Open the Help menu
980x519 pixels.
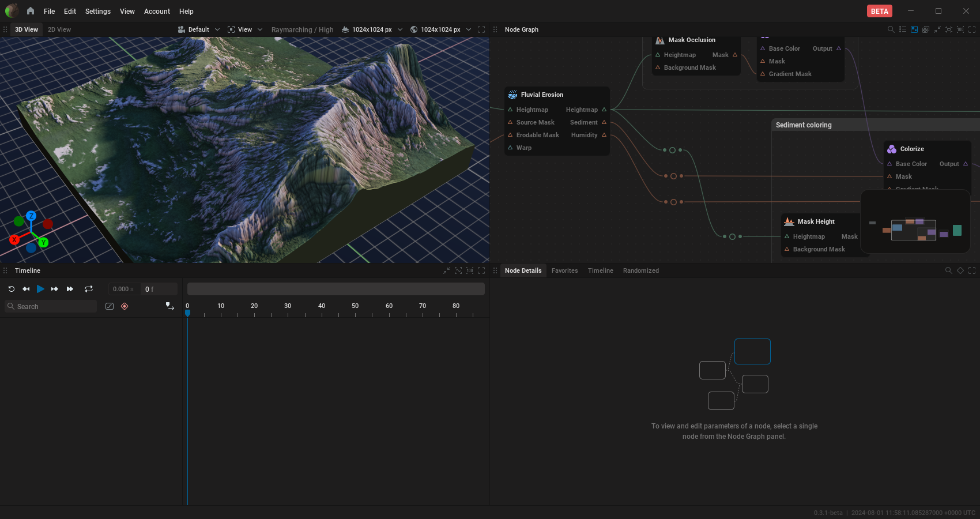click(x=186, y=11)
